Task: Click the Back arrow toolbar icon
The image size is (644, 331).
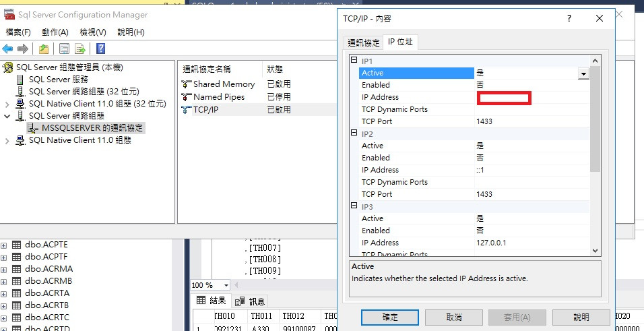Action: tap(7, 49)
